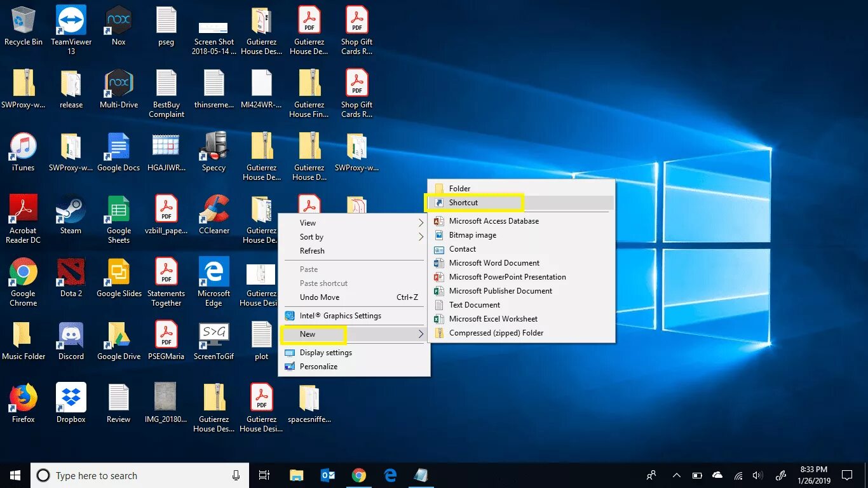Select the Review text file icon
Screen dimensions: 868x488
coord(119,403)
